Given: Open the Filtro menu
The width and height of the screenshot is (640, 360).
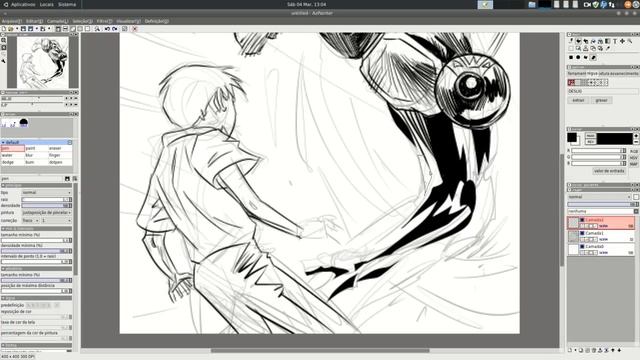Looking at the screenshot, I should (x=104, y=21).
